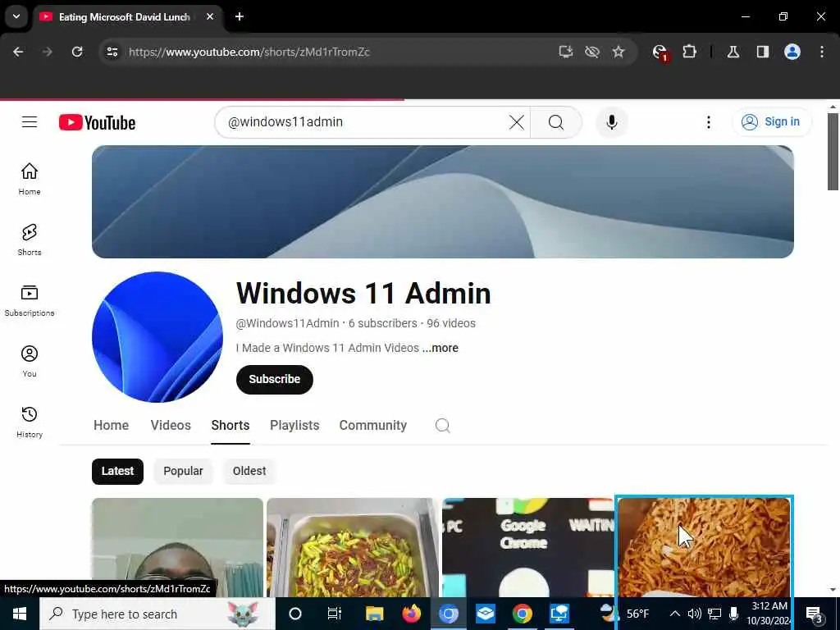This screenshot has width=840, height=630.
Task: Open the Windows Start menu
Action: [20, 614]
